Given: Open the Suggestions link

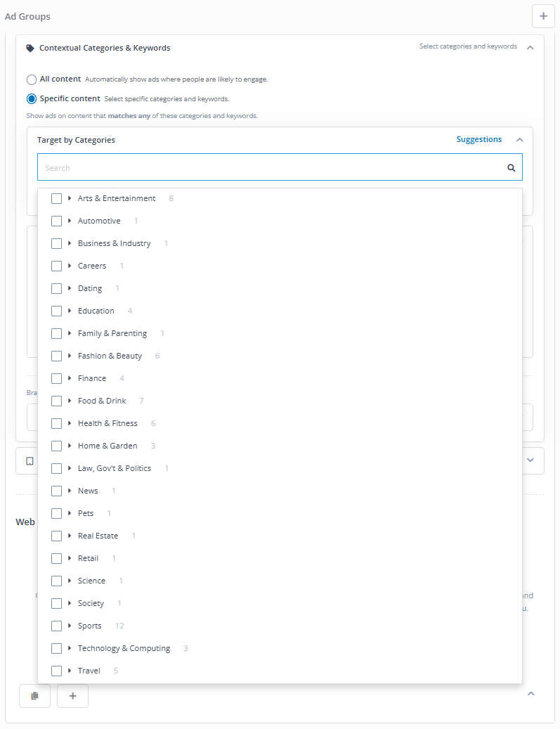Looking at the screenshot, I should 479,139.
